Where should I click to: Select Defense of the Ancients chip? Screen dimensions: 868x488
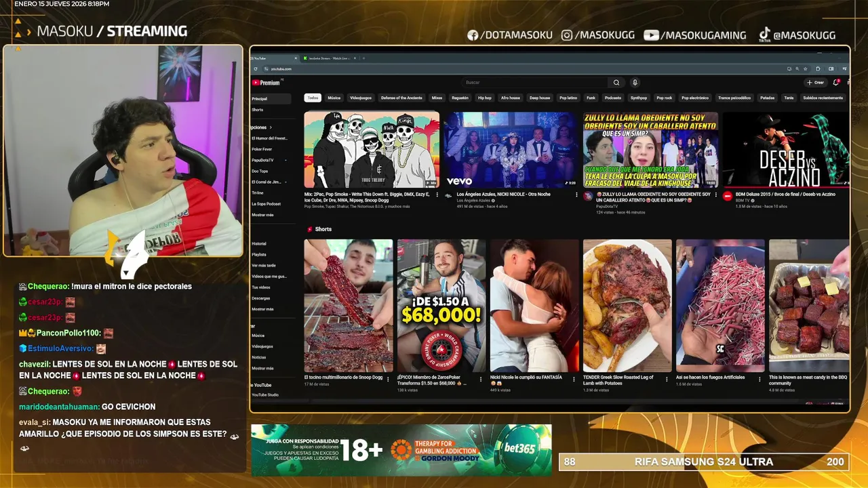pyautogui.click(x=401, y=98)
